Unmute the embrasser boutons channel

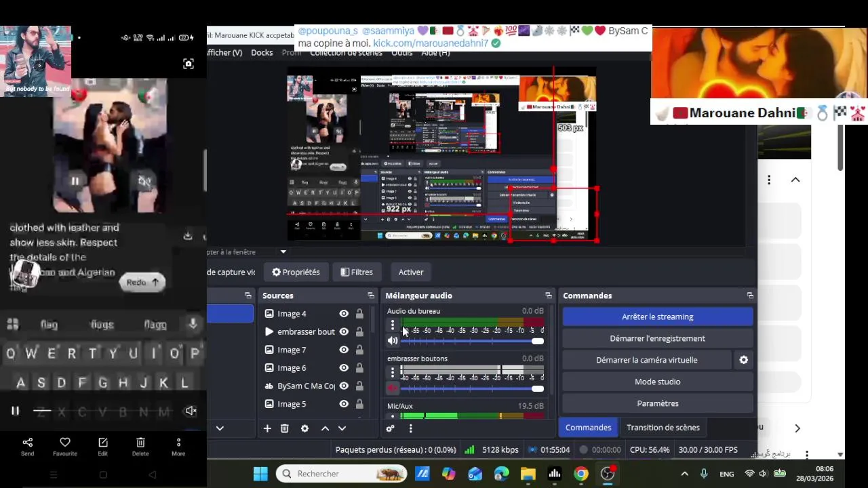tap(393, 388)
